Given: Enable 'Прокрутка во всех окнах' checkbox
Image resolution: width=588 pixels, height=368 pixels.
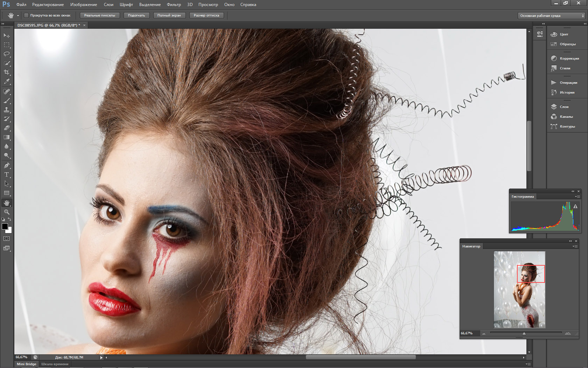Looking at the screenshot, I should click(26, 15).
